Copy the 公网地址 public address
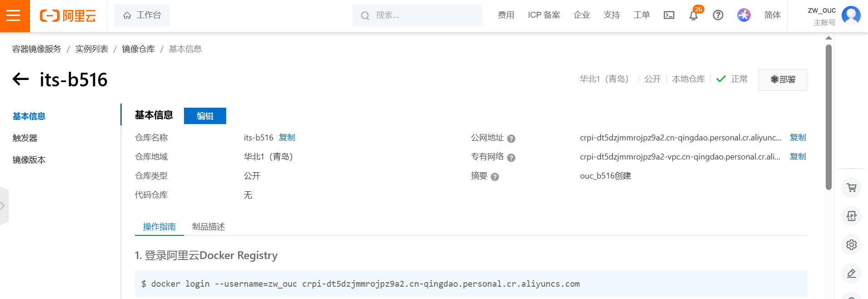Screen dimensions: 868x299 coord(798,138)
